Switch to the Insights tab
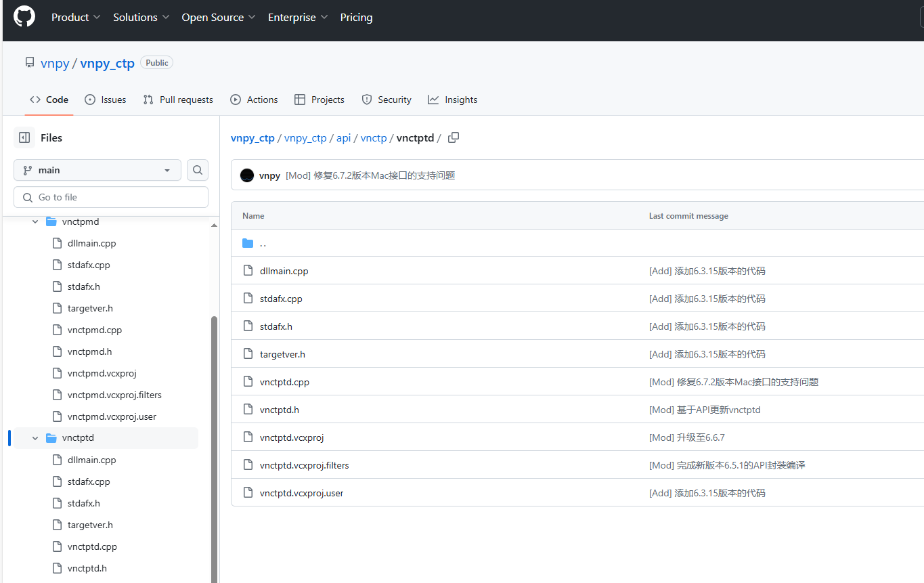Screen dimensions: 924x583 (453, 100)
